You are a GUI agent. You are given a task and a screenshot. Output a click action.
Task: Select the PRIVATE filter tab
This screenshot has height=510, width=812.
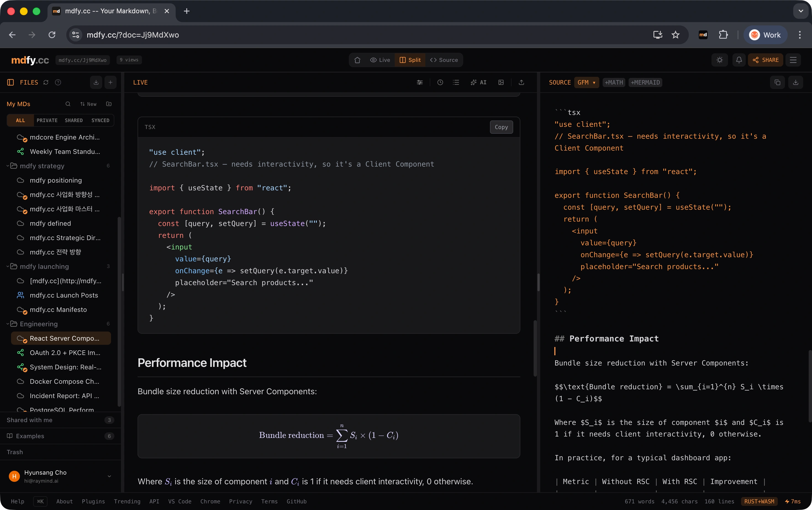[47, 120]
